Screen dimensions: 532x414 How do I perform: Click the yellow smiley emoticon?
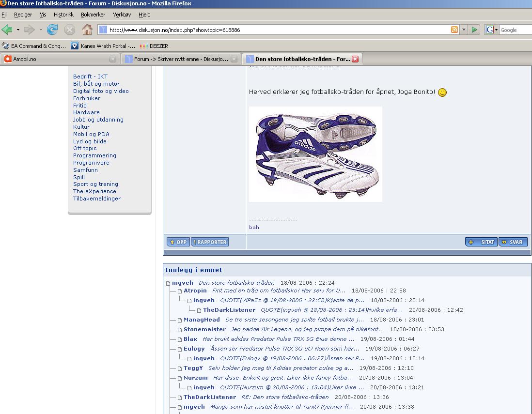(442, 92)
